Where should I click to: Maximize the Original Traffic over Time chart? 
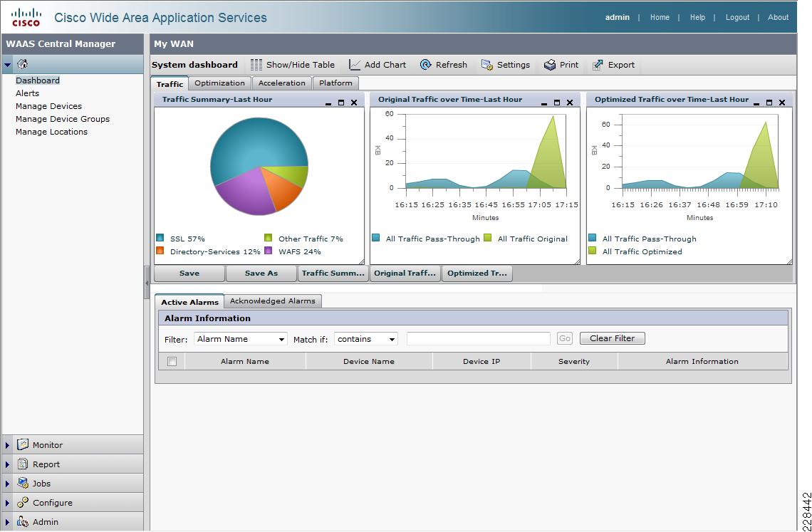click(x=557, y=103)
